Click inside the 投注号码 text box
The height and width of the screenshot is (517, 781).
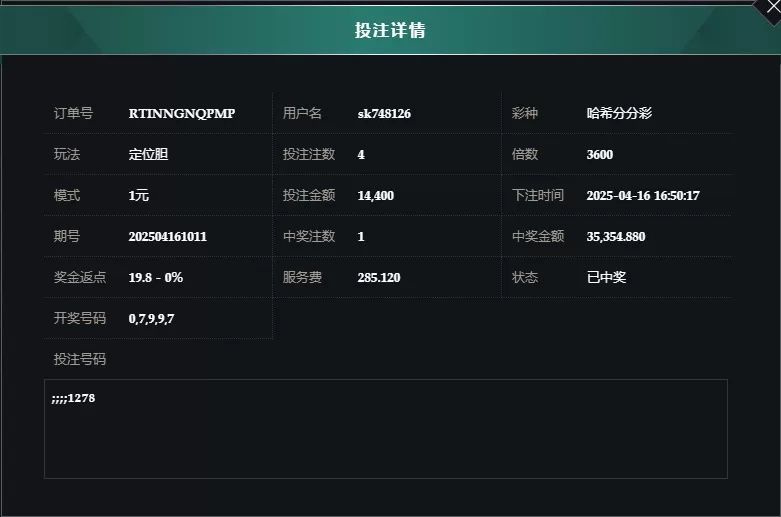coord(385,440)
